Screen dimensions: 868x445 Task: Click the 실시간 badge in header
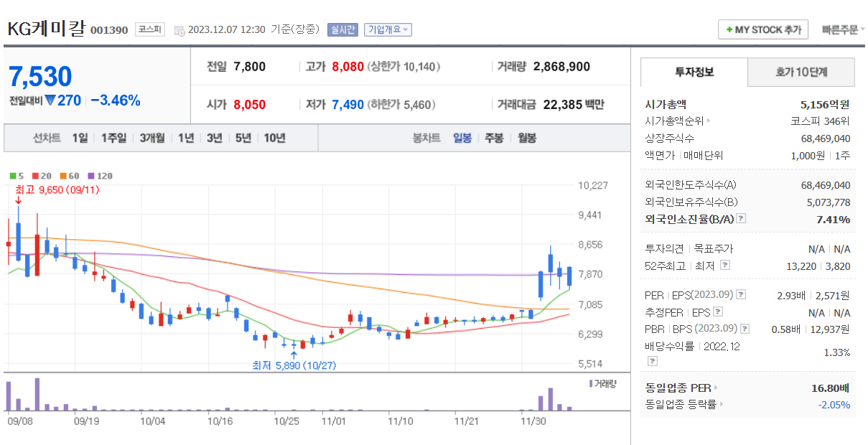[x=342, y=29]
